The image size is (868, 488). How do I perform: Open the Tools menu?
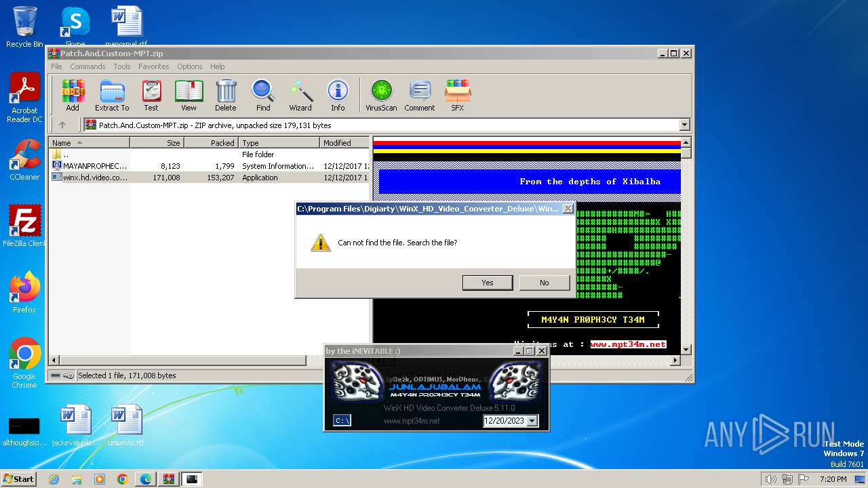tap(122, 66)
